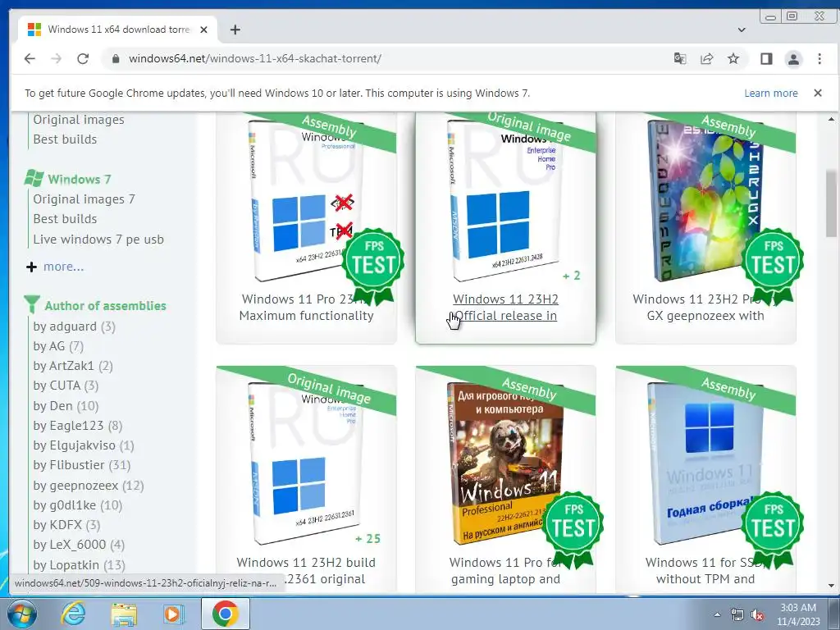Open a new tab with plus button
The width and height of the screenshot is (840, 630).
click(235, 30)
